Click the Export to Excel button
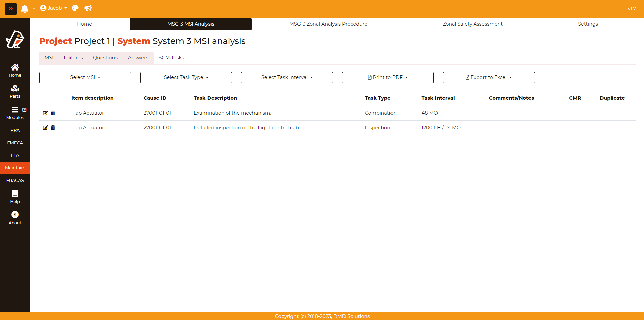Image resolution: width=644 pixels, height=320 pixels. coord(489,78)
